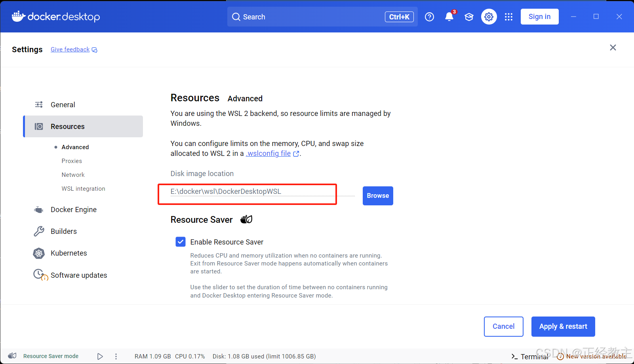
Task: Click the Resources disk icon in sidebar
Action: coord(39,126)
